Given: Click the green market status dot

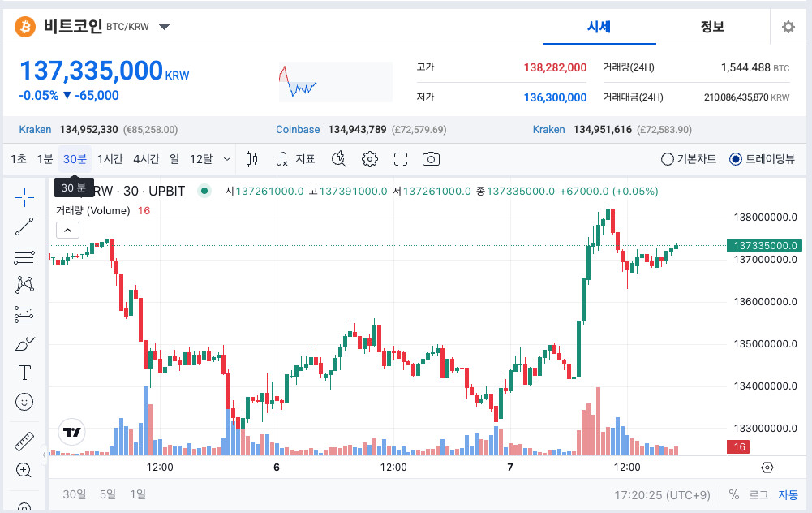Looking at the screenshot, I should click(204, 191).
